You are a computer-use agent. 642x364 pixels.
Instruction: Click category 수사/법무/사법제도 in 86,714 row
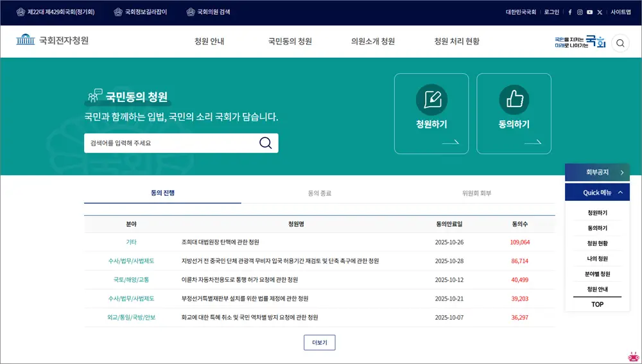click(x=132, y=261)
